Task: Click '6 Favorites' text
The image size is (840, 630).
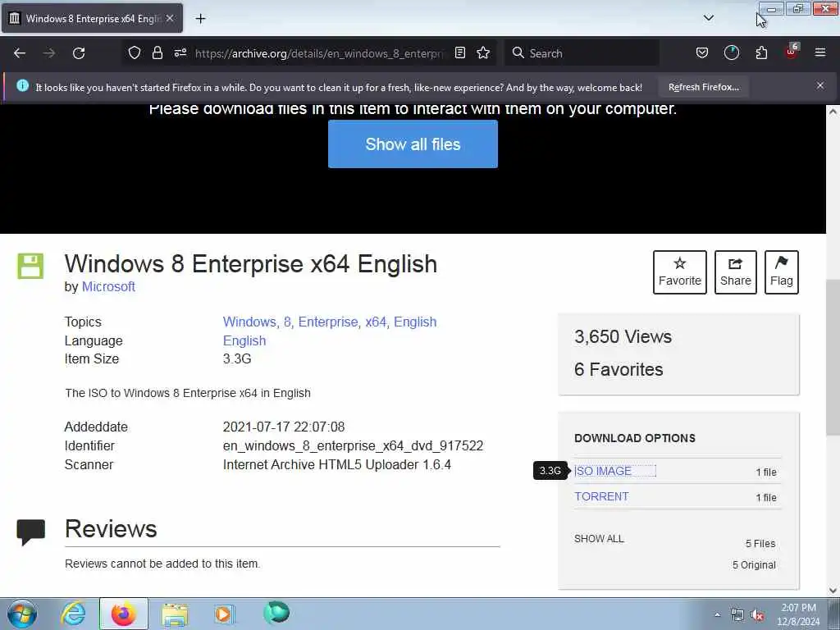Action: point(619,369)
